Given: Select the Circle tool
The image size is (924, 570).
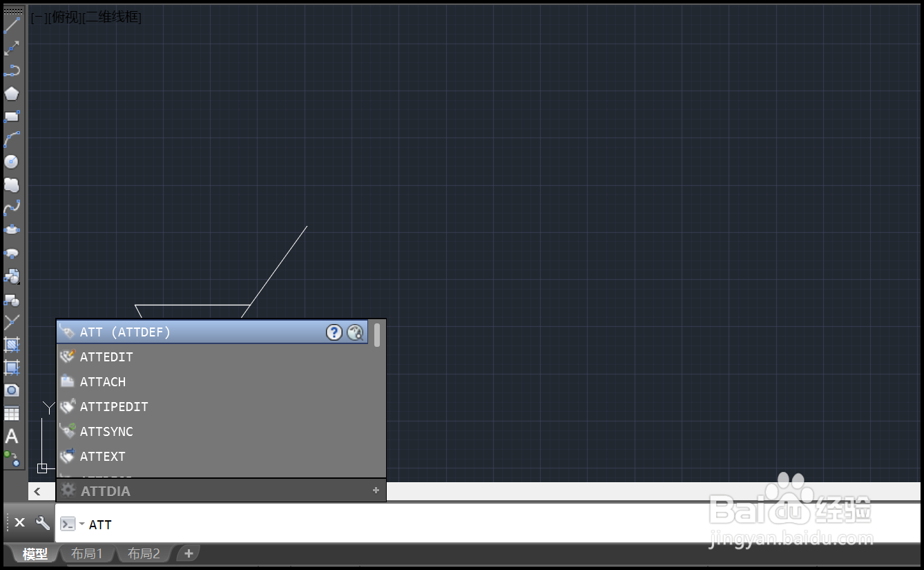Looking at the screenshot, I should pyautogui.click(x=12, y=162).
